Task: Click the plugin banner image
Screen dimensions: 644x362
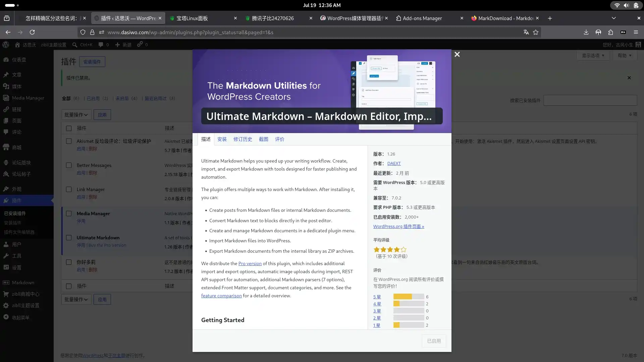Action: [x=322, y=91]
